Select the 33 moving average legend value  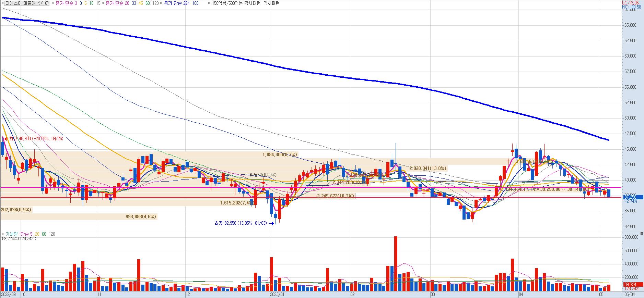[x=133, y=3]
